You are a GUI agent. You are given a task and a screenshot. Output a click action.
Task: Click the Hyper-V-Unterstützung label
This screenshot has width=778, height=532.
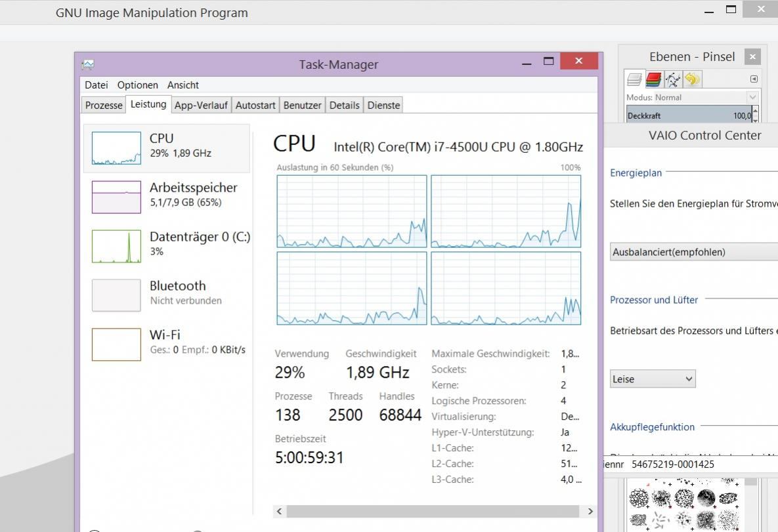click(483, 432)
